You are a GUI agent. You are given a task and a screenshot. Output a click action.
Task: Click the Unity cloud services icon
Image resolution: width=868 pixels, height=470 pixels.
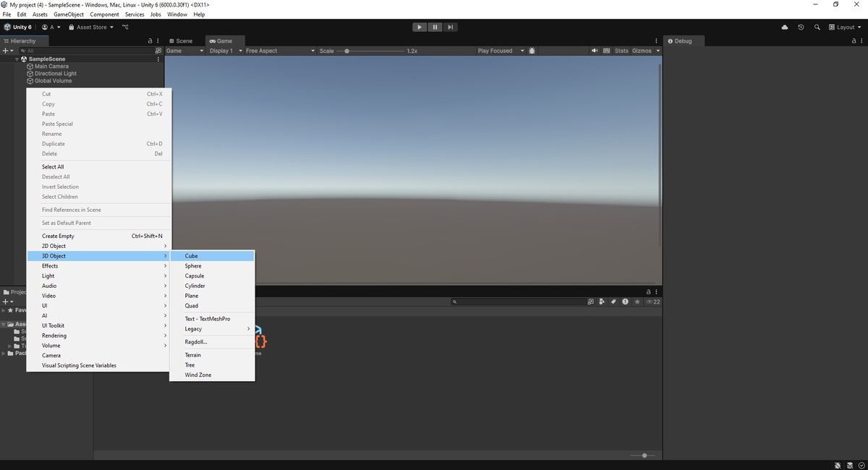(x=785, y=27)
